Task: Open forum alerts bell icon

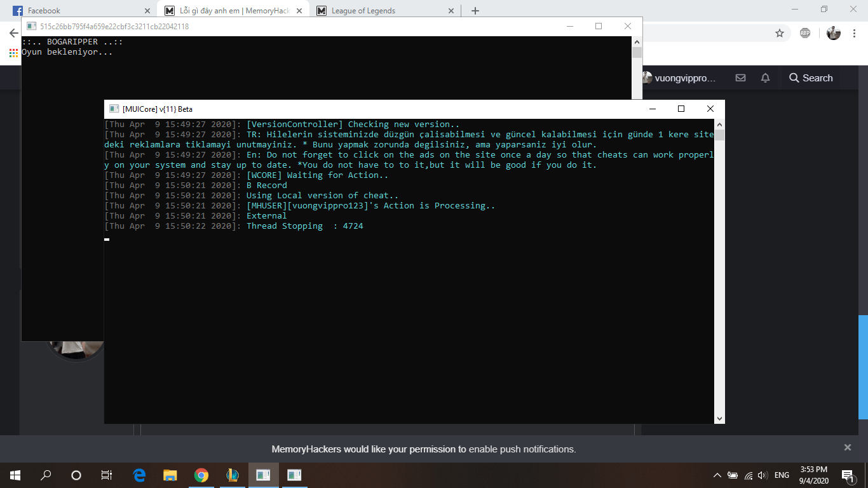Action: (x=766, y=78)
